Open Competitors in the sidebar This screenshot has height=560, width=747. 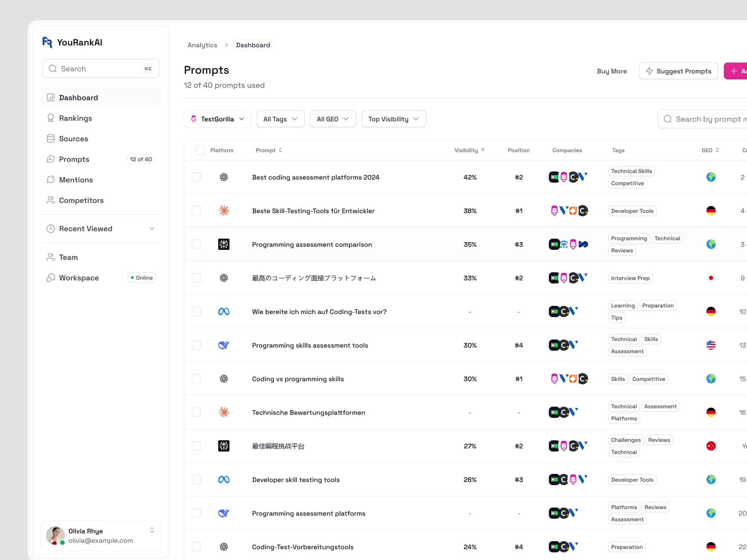[81, 200]
